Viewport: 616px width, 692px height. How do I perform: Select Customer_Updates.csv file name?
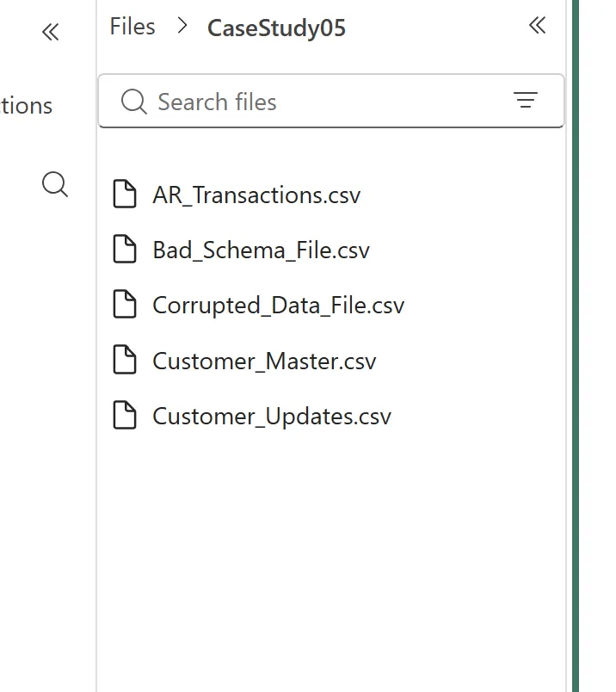tap(272, 417)
